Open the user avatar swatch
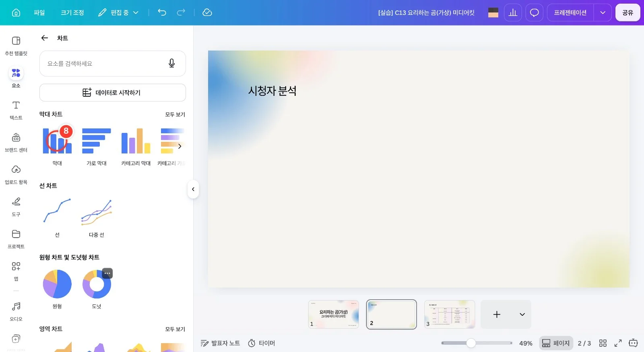This screenshot has height=352, width=644. (x=493, y=12)
